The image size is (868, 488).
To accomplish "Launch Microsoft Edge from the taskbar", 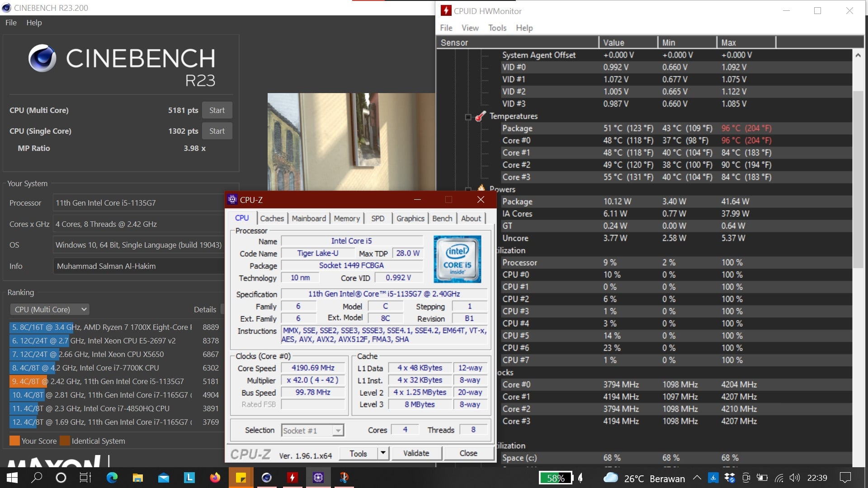I will click(112, 478).
